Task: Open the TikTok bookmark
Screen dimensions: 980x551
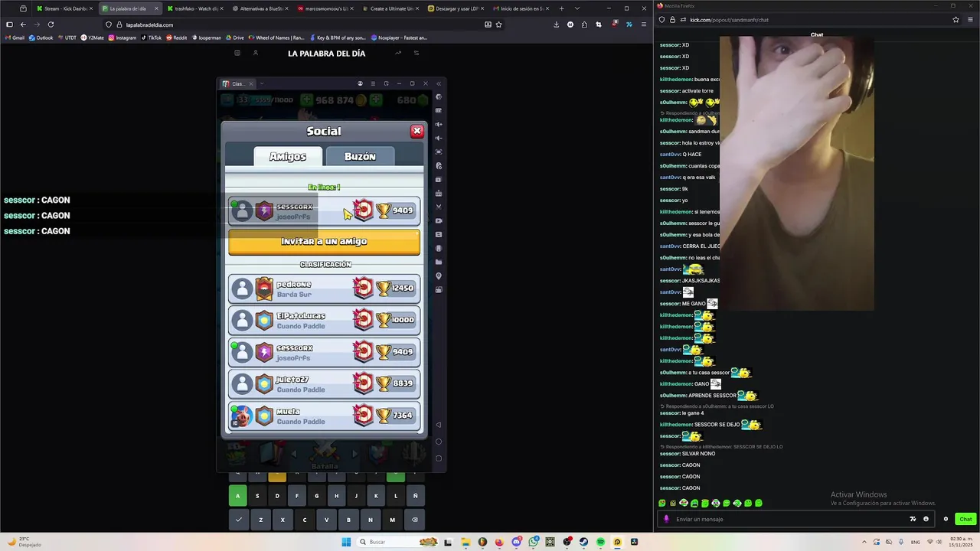Action: [151, 37]
